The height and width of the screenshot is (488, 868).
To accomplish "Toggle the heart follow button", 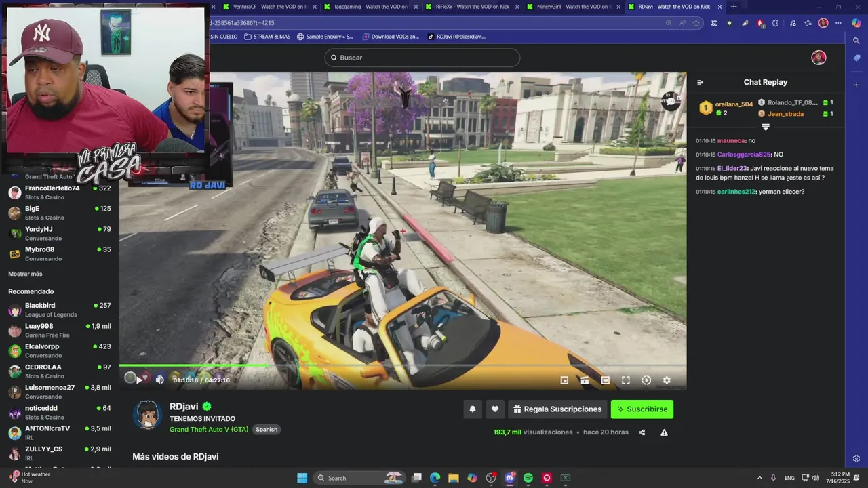I will (495, 409).
